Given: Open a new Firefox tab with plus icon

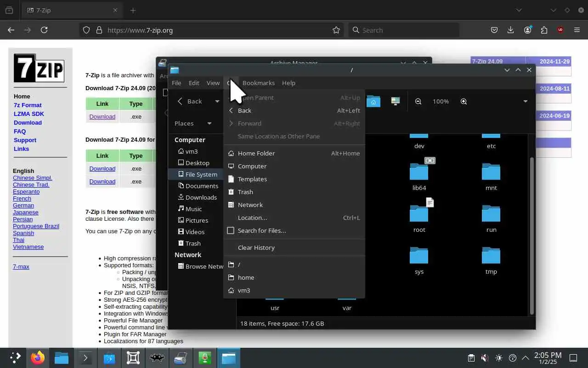Looking at the screenshot, I should 133,10.
